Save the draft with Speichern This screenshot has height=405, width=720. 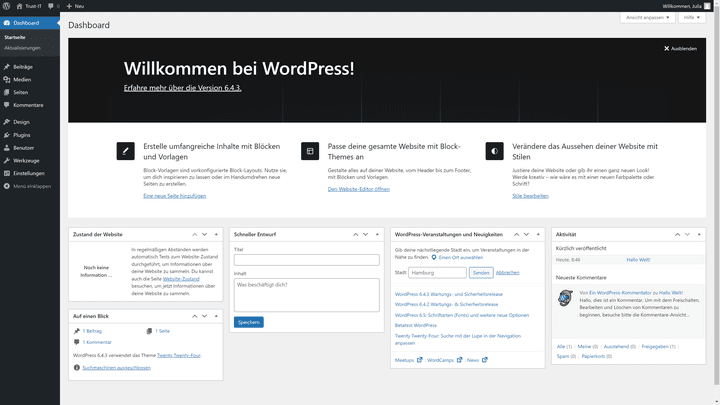pos(249,322)
